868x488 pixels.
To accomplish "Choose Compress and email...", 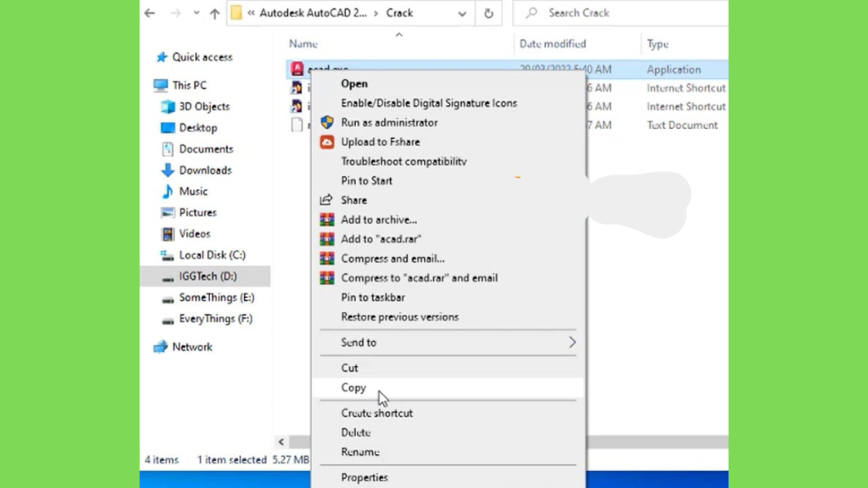I will pyautogui.click(x=448, y=258).
